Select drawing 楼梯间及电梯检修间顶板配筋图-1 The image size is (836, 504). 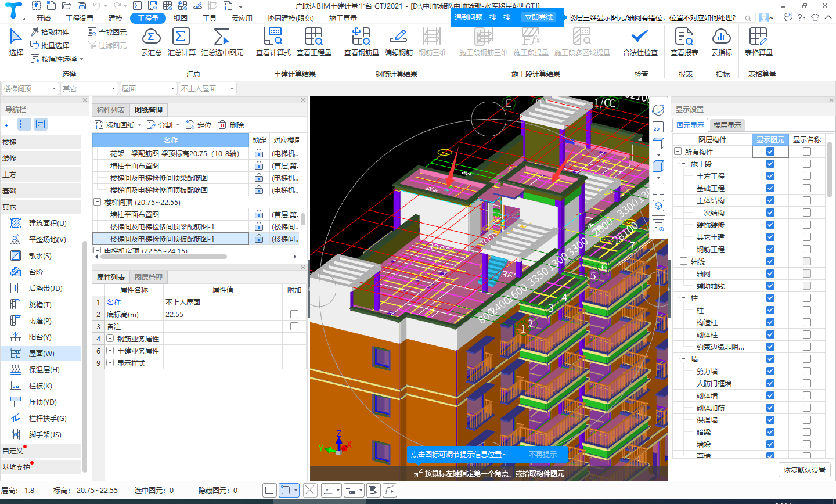pyautogui.click(x=171, y=239)
